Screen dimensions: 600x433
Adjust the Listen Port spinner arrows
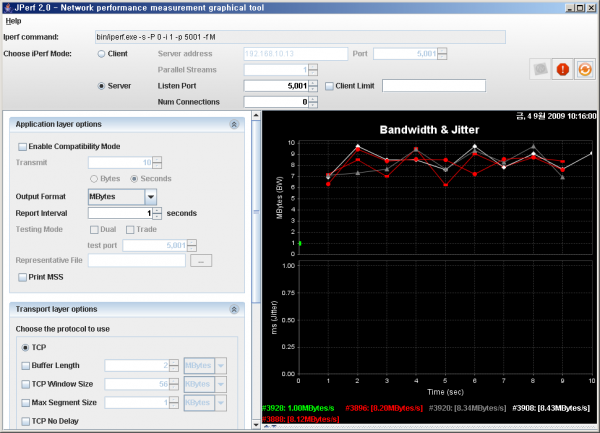point(313,86)
